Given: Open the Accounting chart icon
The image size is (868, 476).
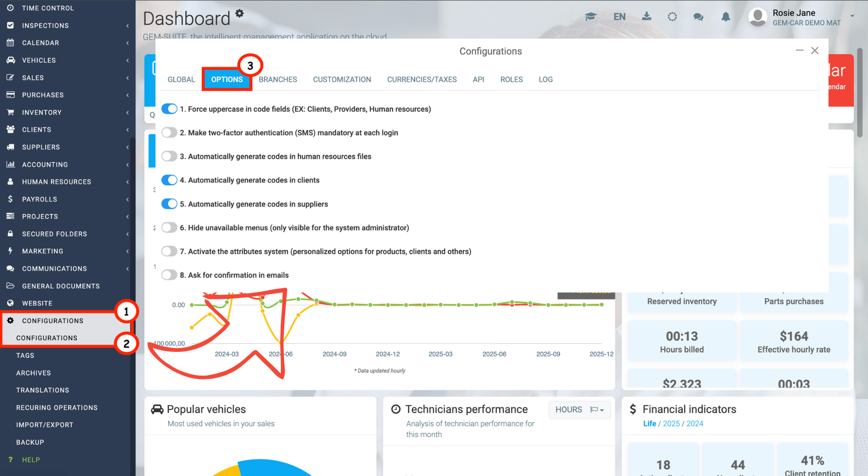Looking at the screenshot, I should point(10,164).
